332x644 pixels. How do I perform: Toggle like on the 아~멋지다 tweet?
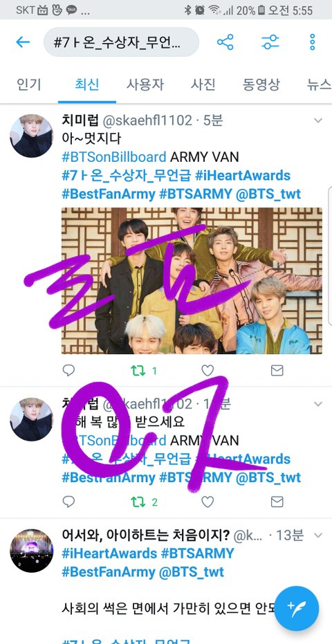[x=207, y=371]
